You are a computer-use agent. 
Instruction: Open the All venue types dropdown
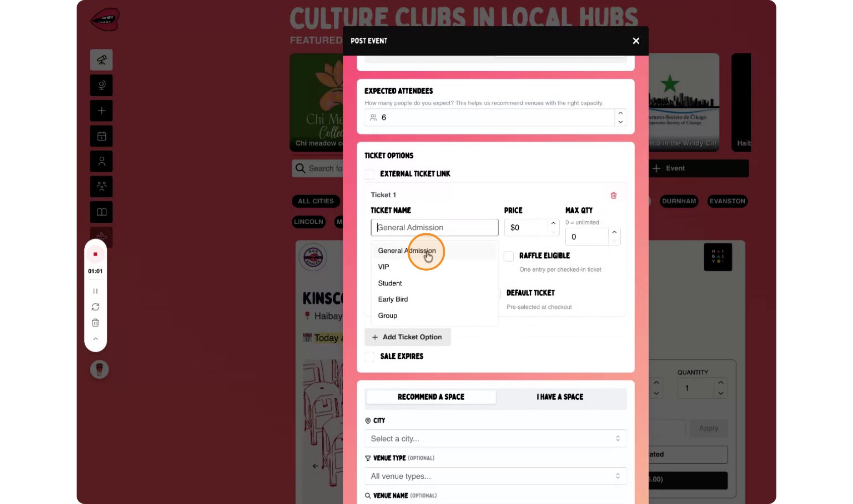coord(496,476)
